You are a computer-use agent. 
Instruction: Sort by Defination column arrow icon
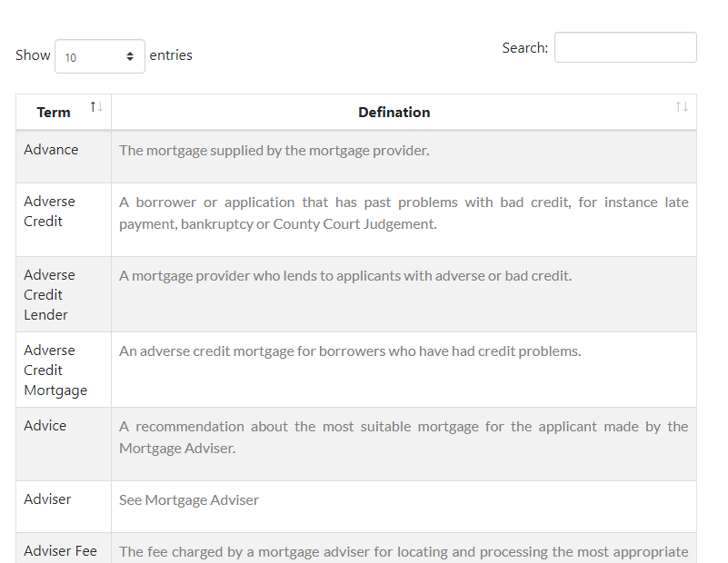[682, 107]
